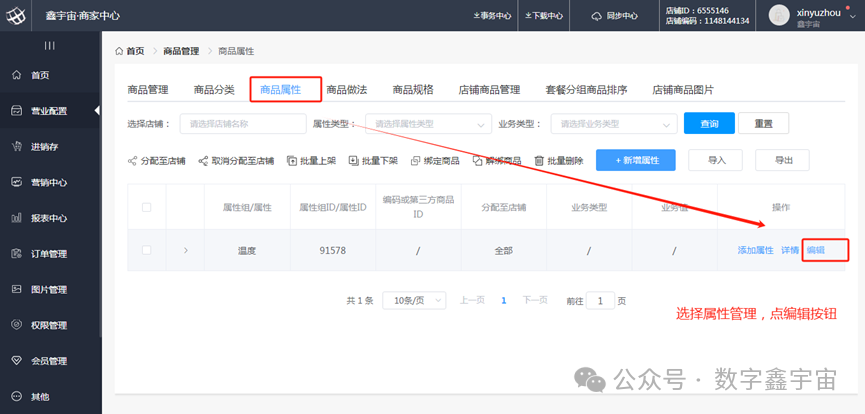Switch to 店铺商品管理 tab
The height and width of the screenshot is (414, 865).
(x=489, y=90)
